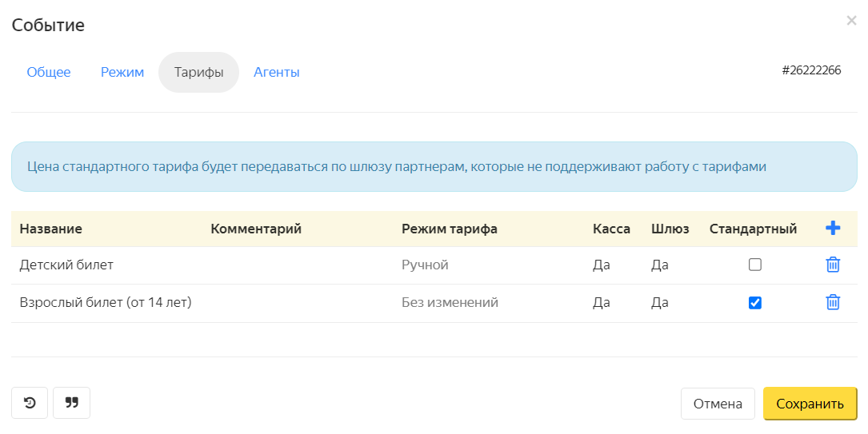Screen dimensions: 868x434
Task: Click the Сохранить button
Action: (810, 404)
